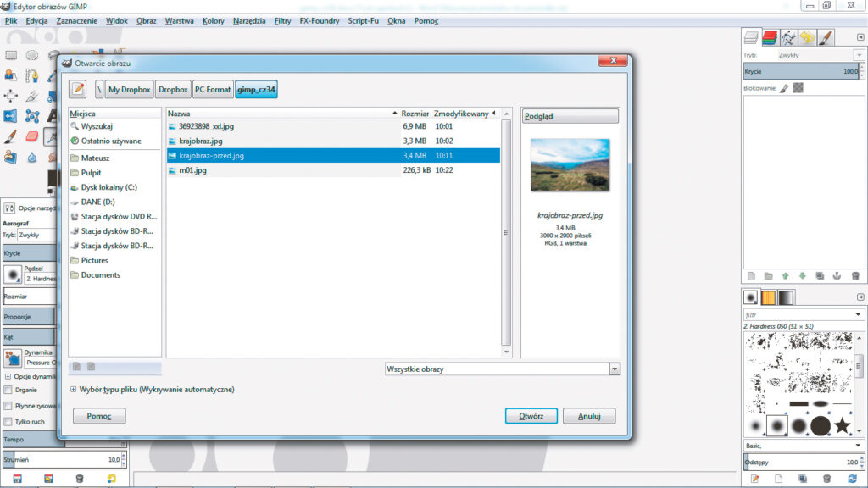The width and height of the screenshot is (868, 488).
Task: Click the delete tool preset trash icon
Action: [80, 479]
